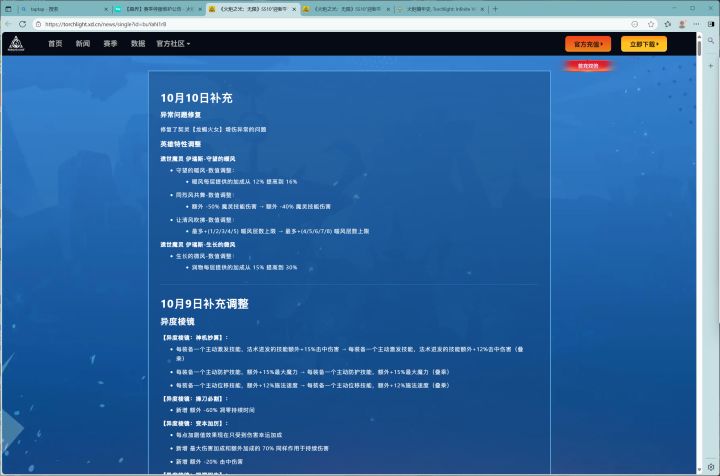Open the tab actions menu icon at top left
The width and height of the screenshot is (720, 476).
click(x=8, y=9)
